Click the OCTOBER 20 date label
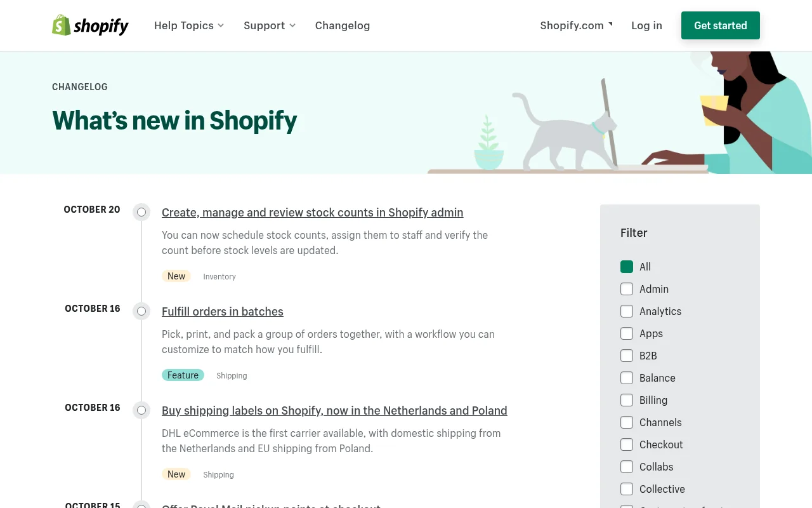This screenshot has height=508, width=812. tap(92, 210)
